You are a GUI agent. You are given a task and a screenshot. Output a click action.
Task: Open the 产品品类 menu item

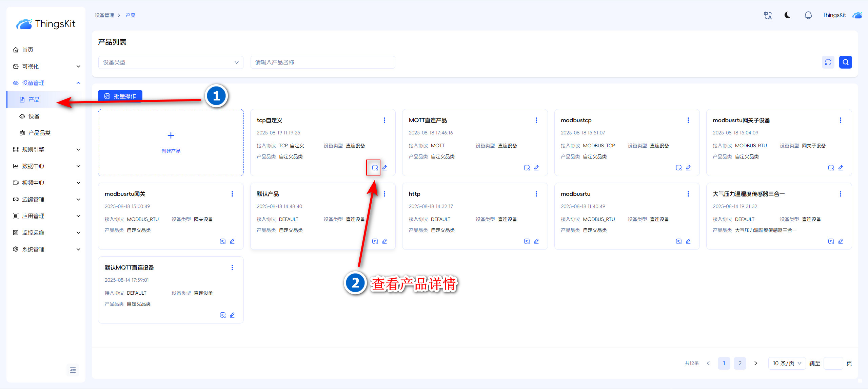tap(39, 133)
